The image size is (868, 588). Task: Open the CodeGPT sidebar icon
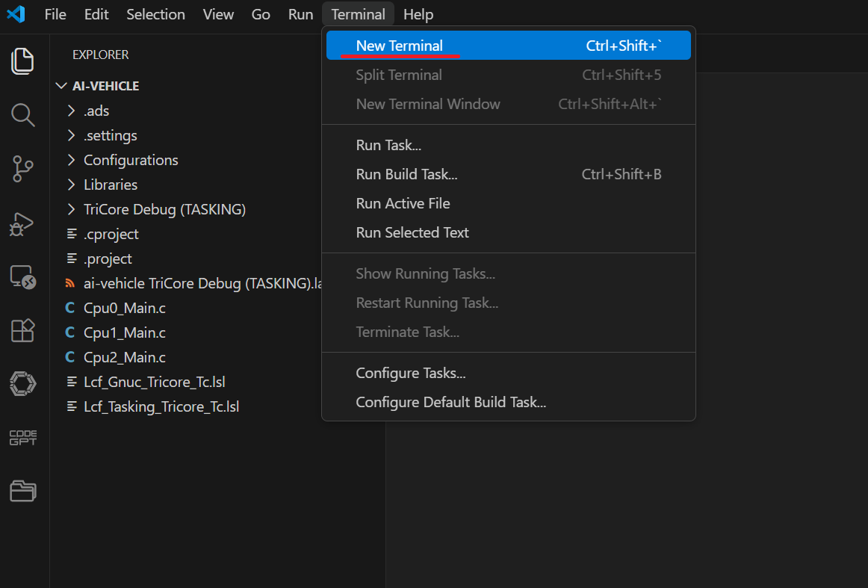[22, 438]
